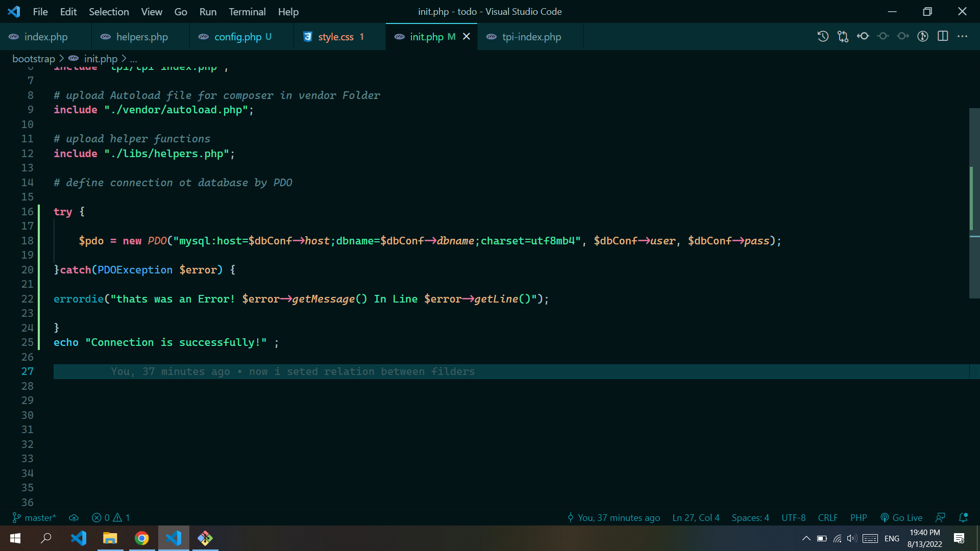This screenshot has height=551, width=980.
Task: Open the View menu
Action: tap(152, 11)
